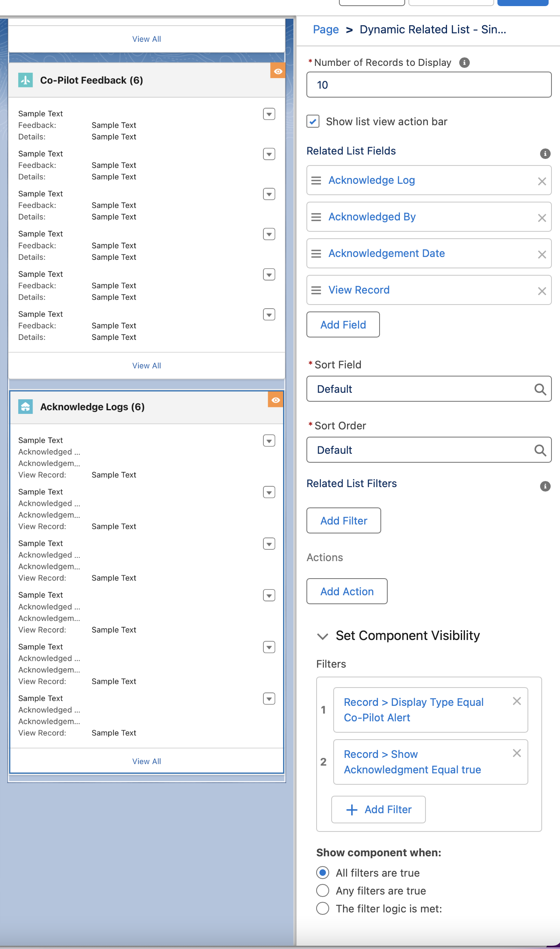Viewport: 560px width, 949px height.
Task: Go back to Page breadcrumb
Action: pos(326,29)
